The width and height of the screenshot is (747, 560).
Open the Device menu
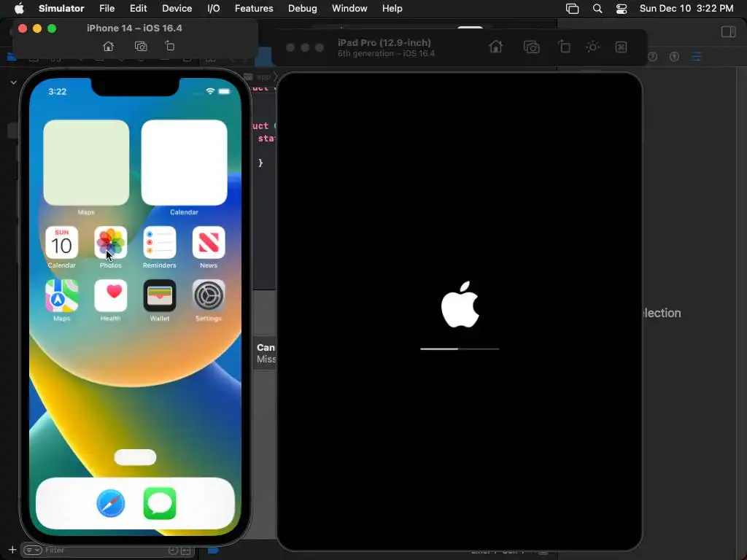pyautogui.click(x=177, y=8)
